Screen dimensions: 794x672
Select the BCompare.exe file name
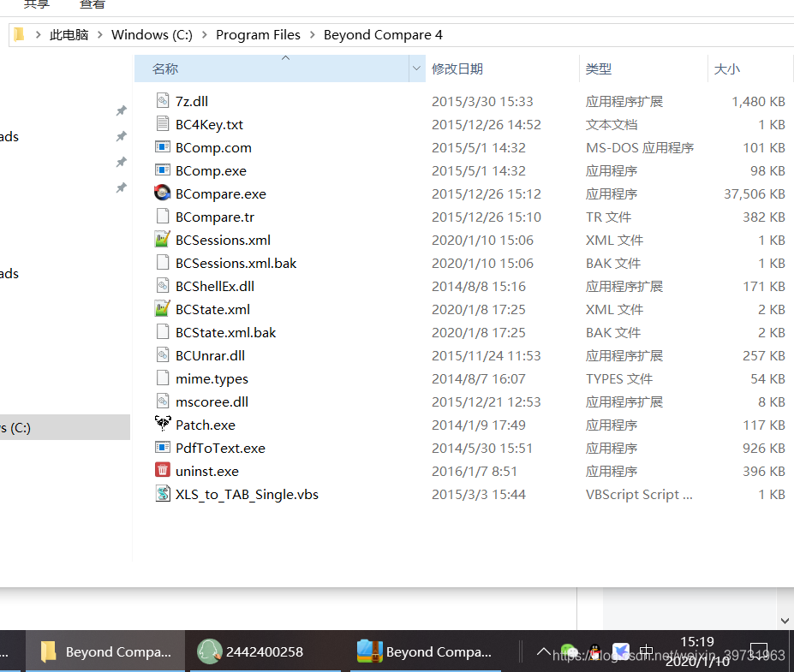tap(221, 193)
